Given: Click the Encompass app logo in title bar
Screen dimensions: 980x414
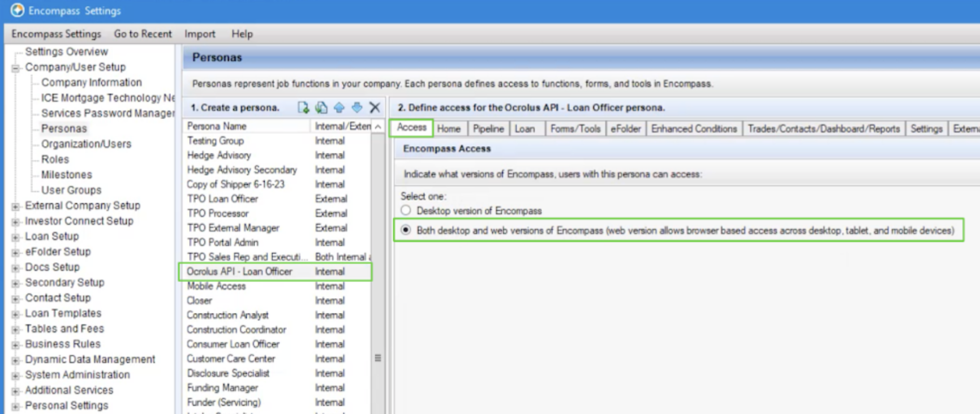Looking at the screenshot, I should coord(18,10).
